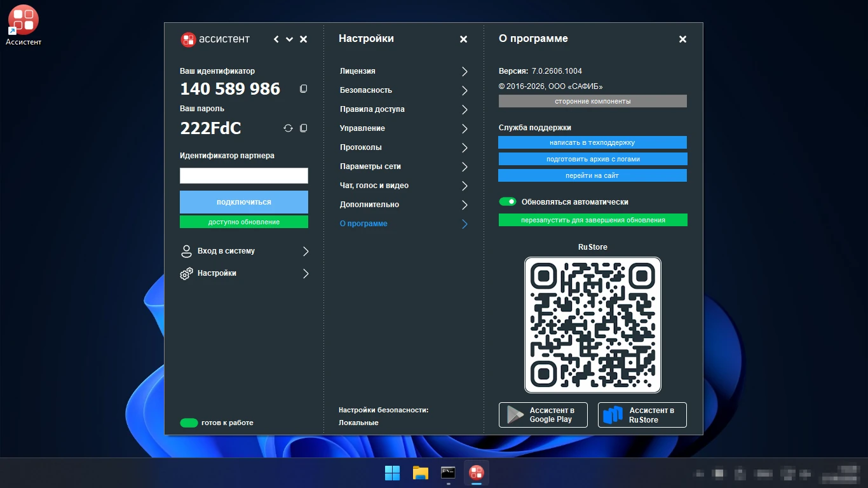Open сторонние компоненты
This screenshot has height=488, width=868.
(x=593, y=101)
